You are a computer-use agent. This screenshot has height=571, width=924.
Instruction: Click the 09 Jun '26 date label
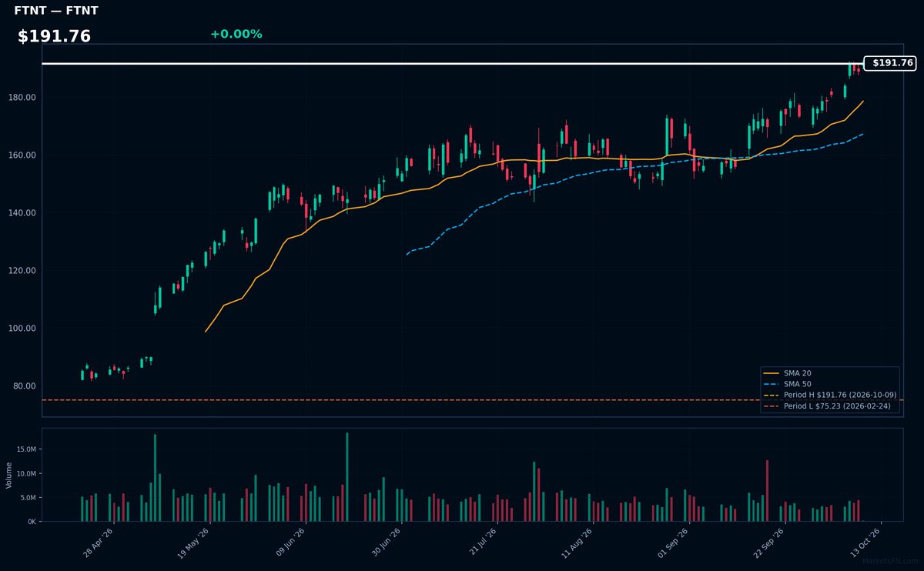point(290,542)
